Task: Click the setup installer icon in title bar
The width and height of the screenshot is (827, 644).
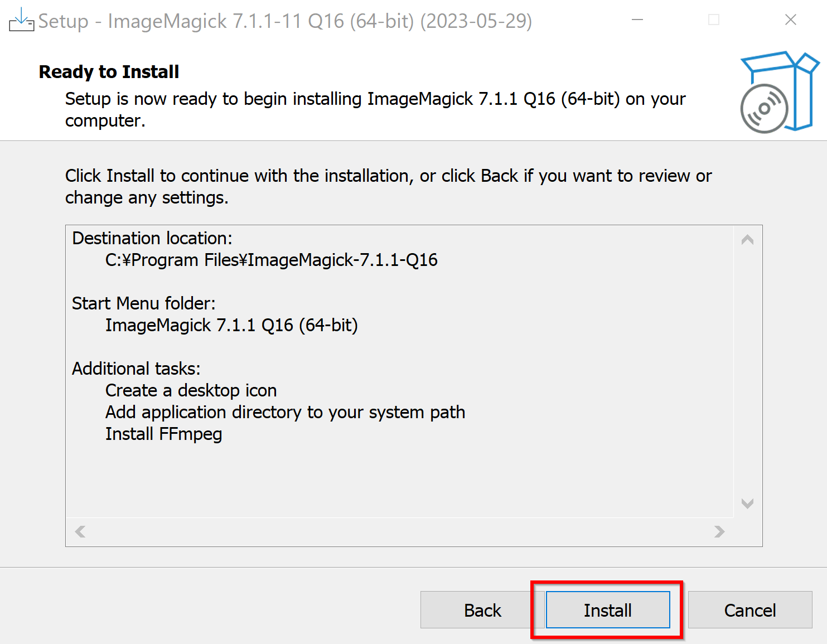Action: pyautogui.click(x=21, y=20)
